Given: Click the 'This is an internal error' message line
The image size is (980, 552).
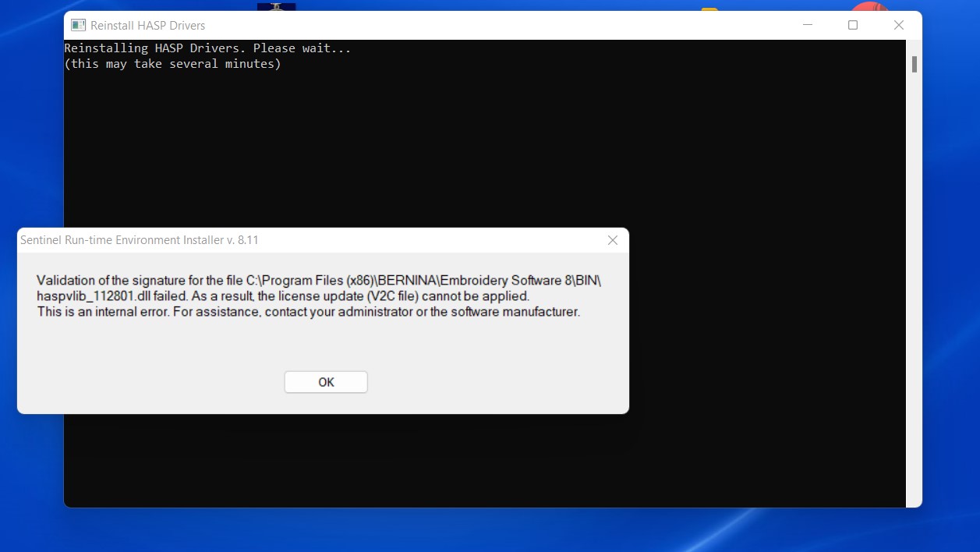Looking at the screenshot, I should [x=309, y=312].
